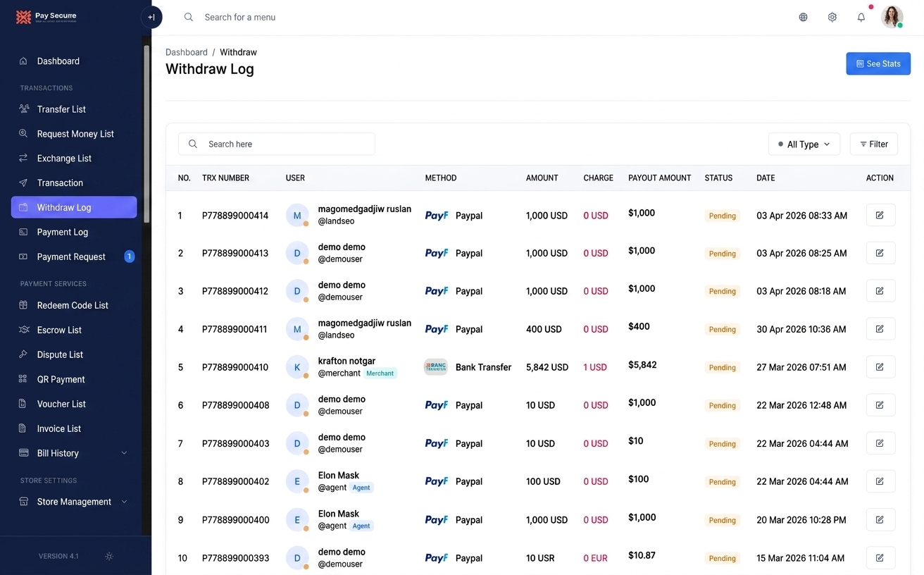Follow the Dashboard breadcrumb link
924x575 pixels.
pyautogui.click(x=187, y=52)
